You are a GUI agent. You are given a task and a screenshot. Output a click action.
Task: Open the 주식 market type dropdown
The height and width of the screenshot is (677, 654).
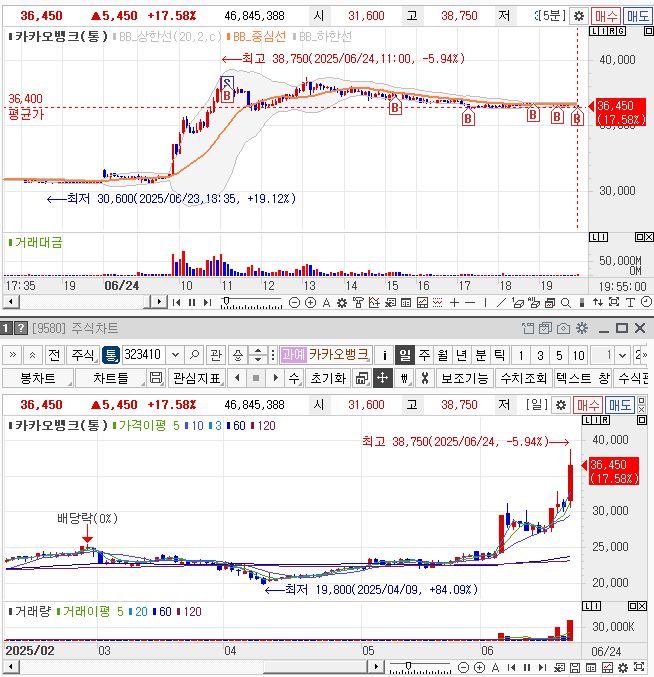[x=82, y=355]
